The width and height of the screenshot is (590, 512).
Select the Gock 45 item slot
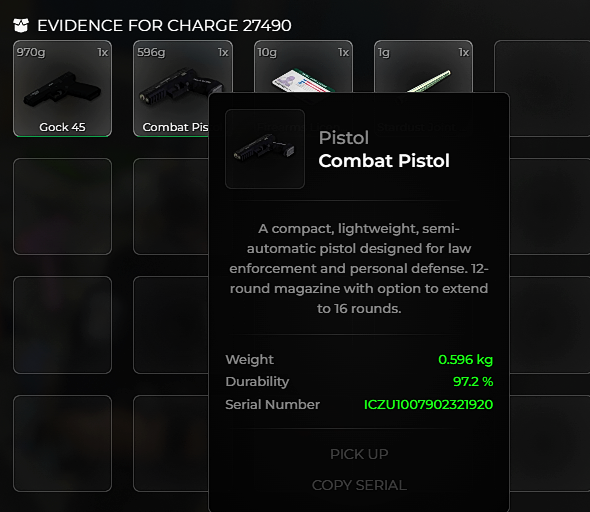pos(62,88)
